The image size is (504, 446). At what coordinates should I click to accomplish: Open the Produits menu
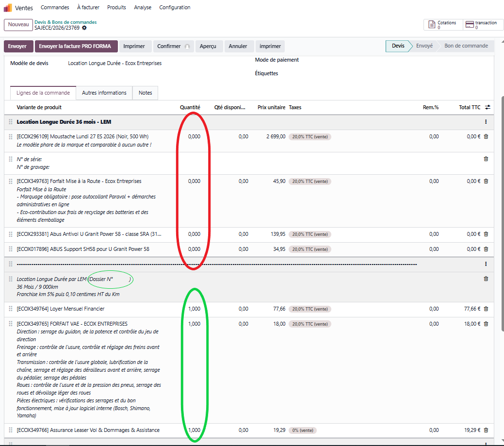[x=116, y=7]
